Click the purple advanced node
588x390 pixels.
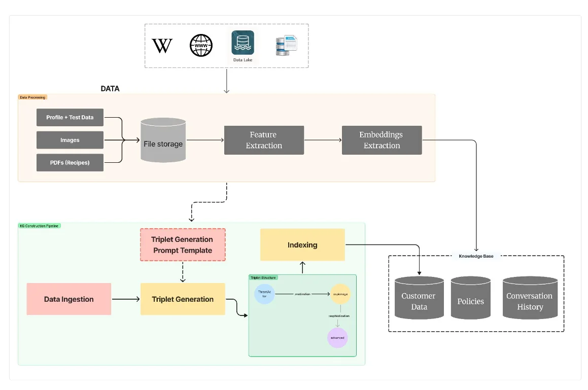pyautogui.click(x=337, y=338)
